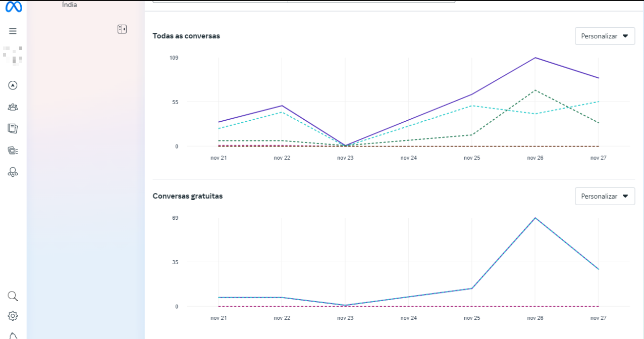
Task: Open the hamburger menu in sidebar
Action: pyautogui.click(x=13, y=31)
